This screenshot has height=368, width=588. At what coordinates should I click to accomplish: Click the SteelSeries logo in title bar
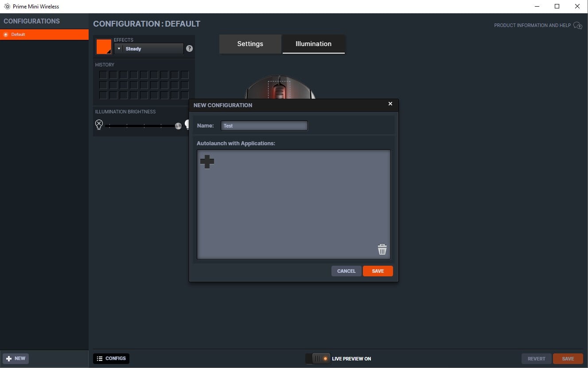[7, 7]
